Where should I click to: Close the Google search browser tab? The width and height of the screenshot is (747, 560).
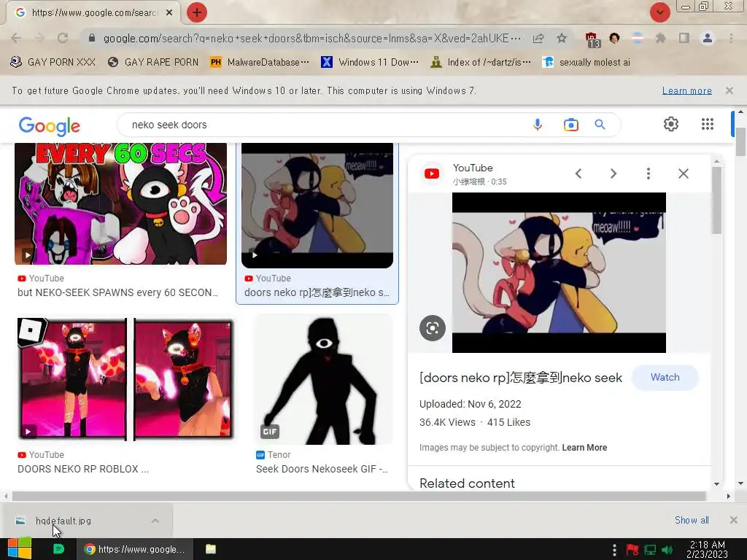click(x=169, y=12)
